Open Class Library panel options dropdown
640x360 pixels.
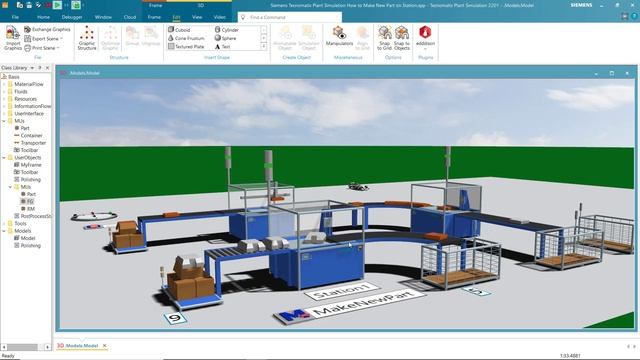(x=32, y=68)
